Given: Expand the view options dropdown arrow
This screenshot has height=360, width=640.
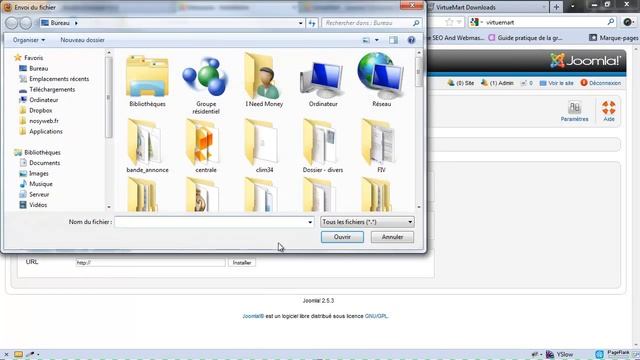Looking at the screenshot, I should 376,40.
